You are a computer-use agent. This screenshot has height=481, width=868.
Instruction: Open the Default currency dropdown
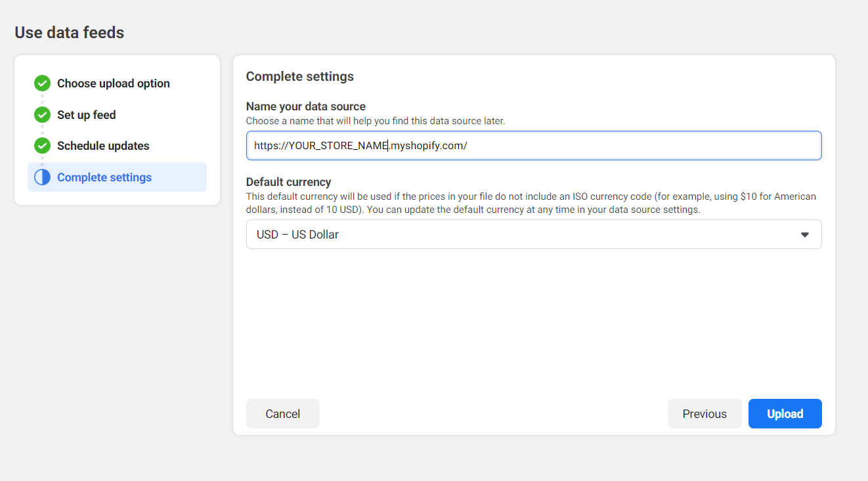point(534,234)
